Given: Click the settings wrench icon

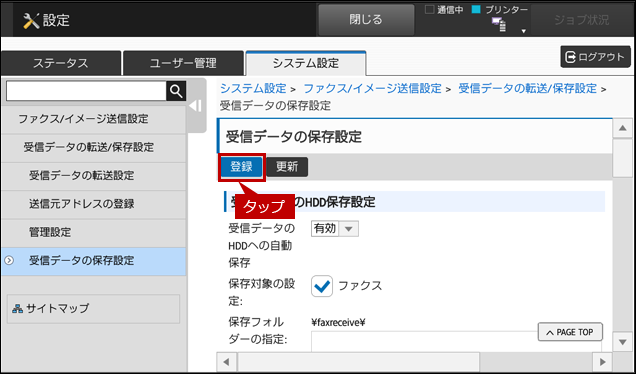Looking at the screenshot, I should click(x=31, y=20).
